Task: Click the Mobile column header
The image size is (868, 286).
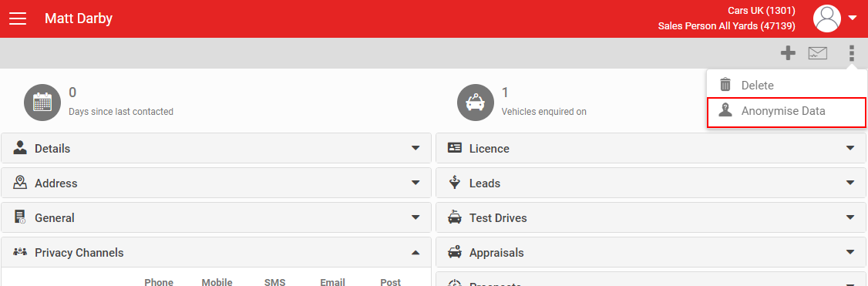Action: click(x=217, y=282)
